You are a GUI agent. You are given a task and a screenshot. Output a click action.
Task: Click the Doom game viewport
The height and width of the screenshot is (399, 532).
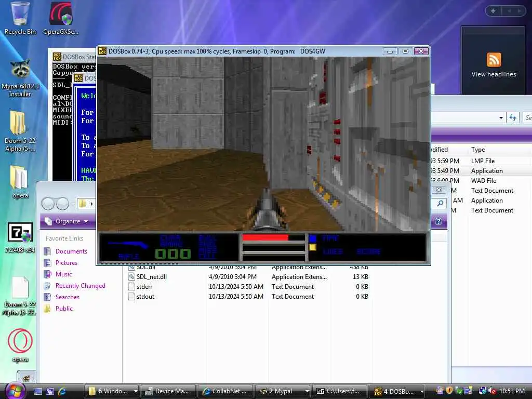pyautogui.click(x=263, y=144)
